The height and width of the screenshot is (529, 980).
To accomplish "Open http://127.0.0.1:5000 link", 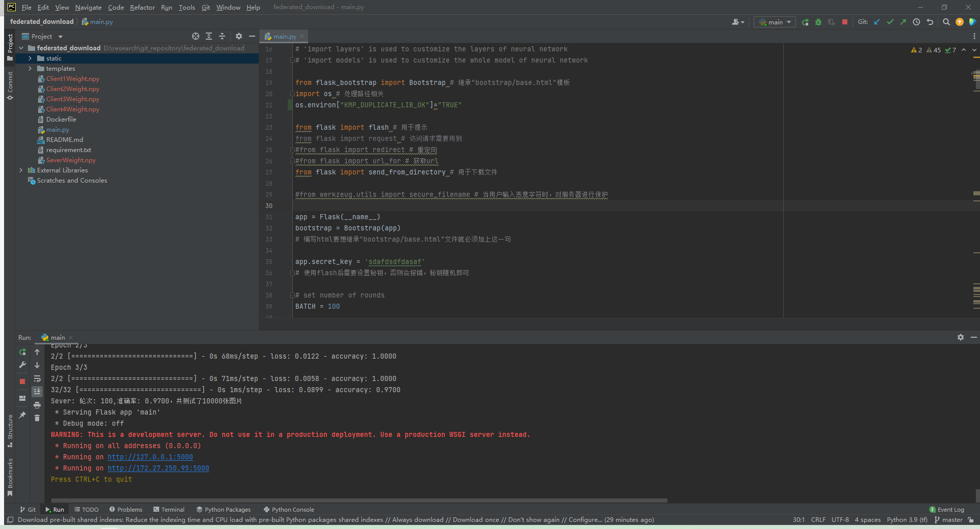I will tap(150, 457).
